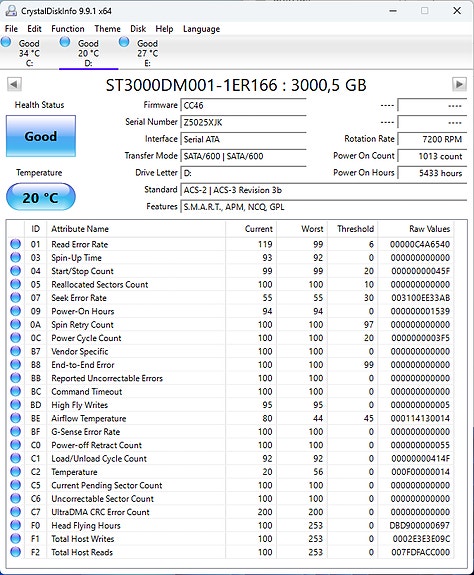Screen dimensions: 474x575
Task: Select disk D: tab at 20 °C
Action: (x=88, y=53)
